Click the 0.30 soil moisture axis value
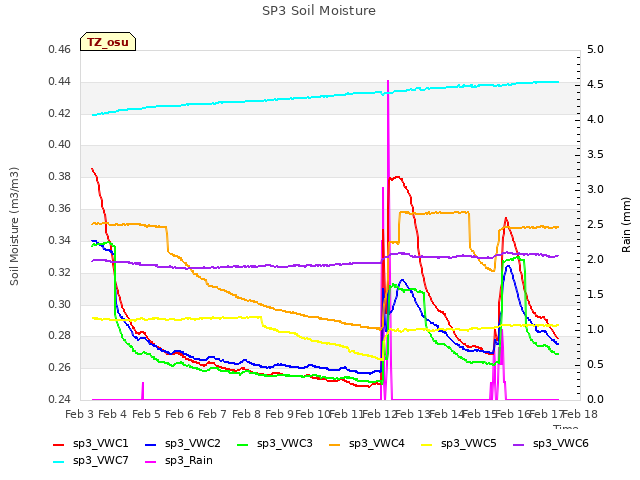Image resolution: width=640 pixels, height=480 pixels. point(60,304)
